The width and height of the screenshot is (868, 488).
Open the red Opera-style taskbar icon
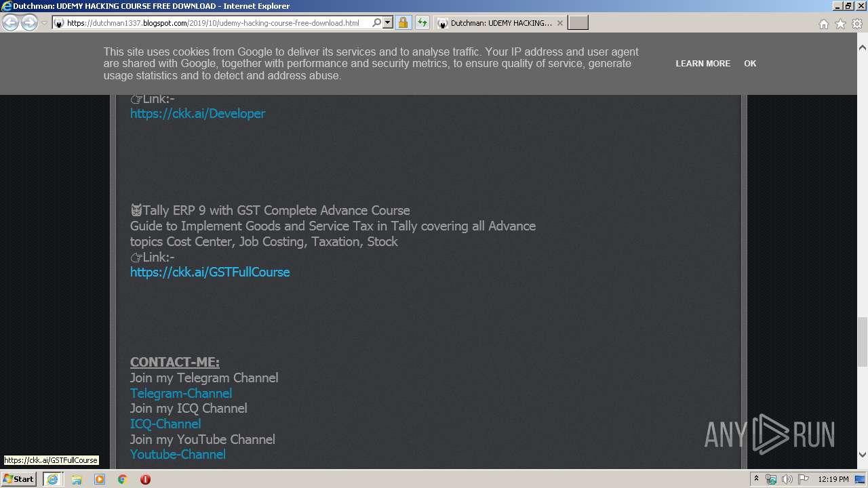pos(145,479)
